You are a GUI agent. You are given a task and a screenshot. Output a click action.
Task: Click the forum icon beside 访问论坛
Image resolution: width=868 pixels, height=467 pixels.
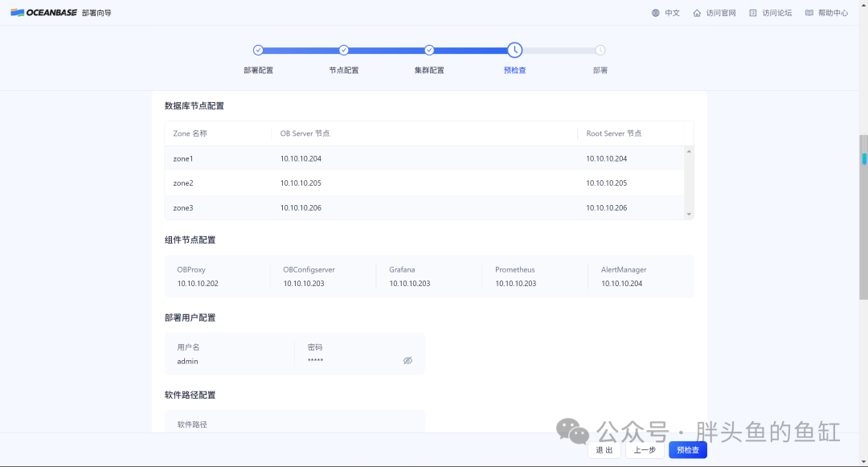pos(753,13)
